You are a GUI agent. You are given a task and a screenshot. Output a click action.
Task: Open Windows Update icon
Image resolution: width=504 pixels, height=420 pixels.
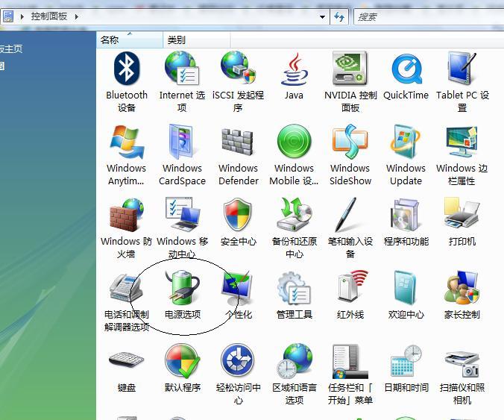[406, 142]
